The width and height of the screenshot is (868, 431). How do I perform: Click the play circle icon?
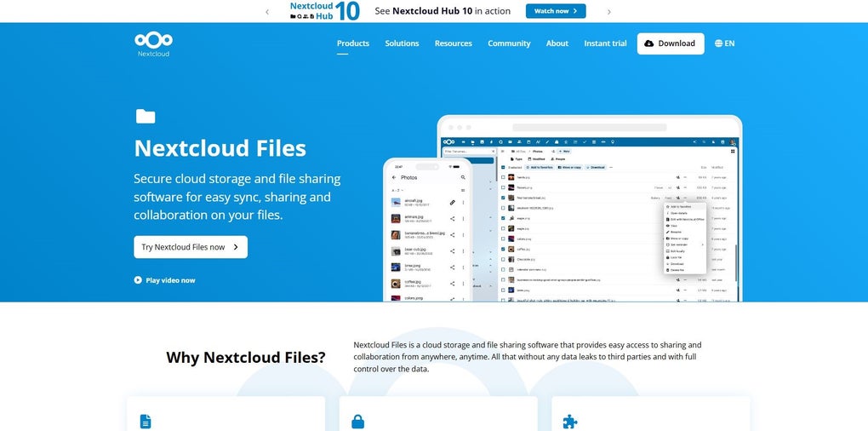[x=138, y=280]
